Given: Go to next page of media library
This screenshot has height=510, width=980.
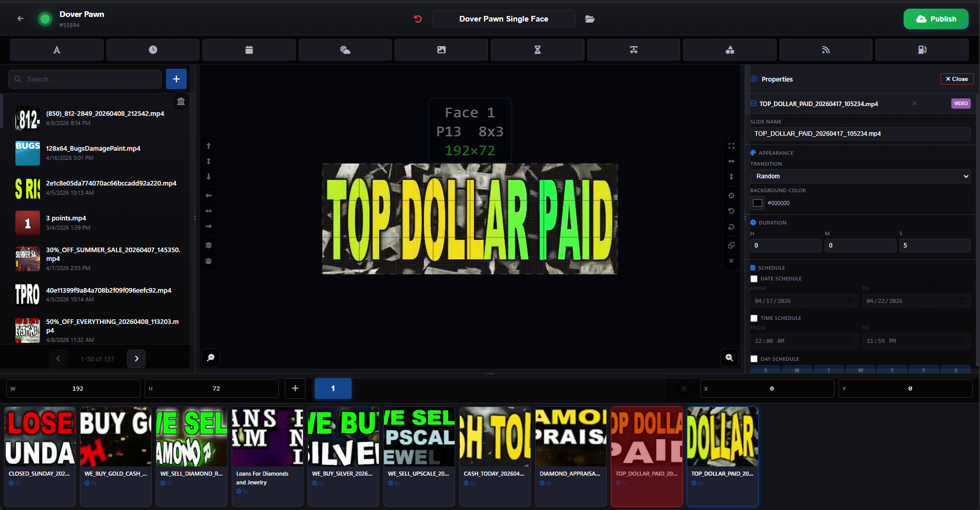Looking at the screenshot, I should (136, 358).
